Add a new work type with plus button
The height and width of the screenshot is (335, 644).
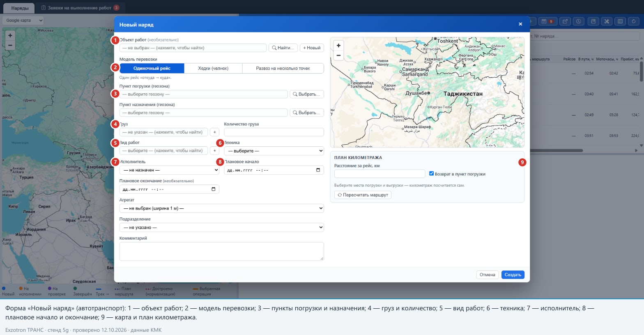214,150
